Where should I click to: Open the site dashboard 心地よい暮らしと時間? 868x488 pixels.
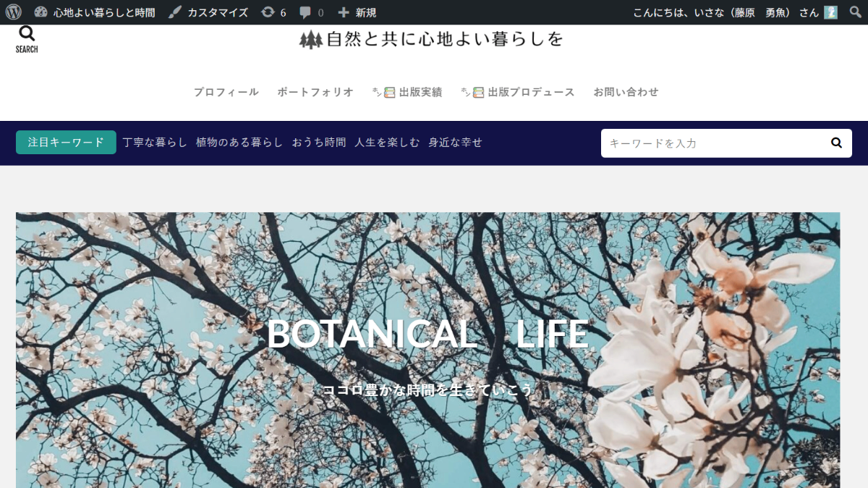pyautogui.click(x=95, y=12)
